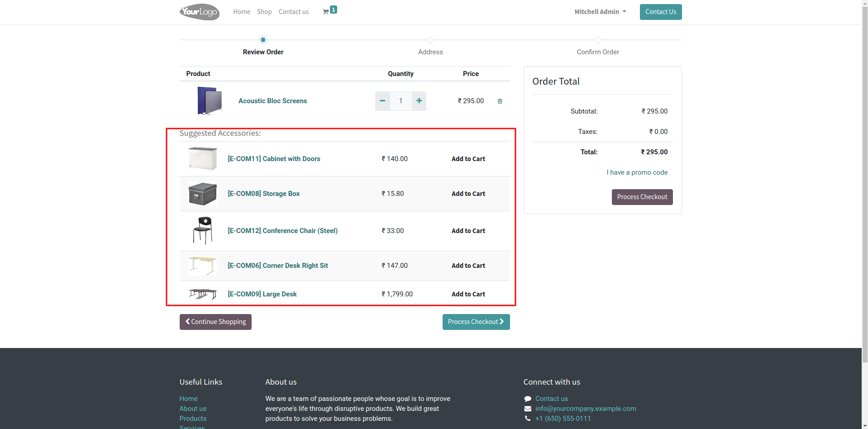
Task: Open the Shop menu item
Action: click(x=264, y=12)
